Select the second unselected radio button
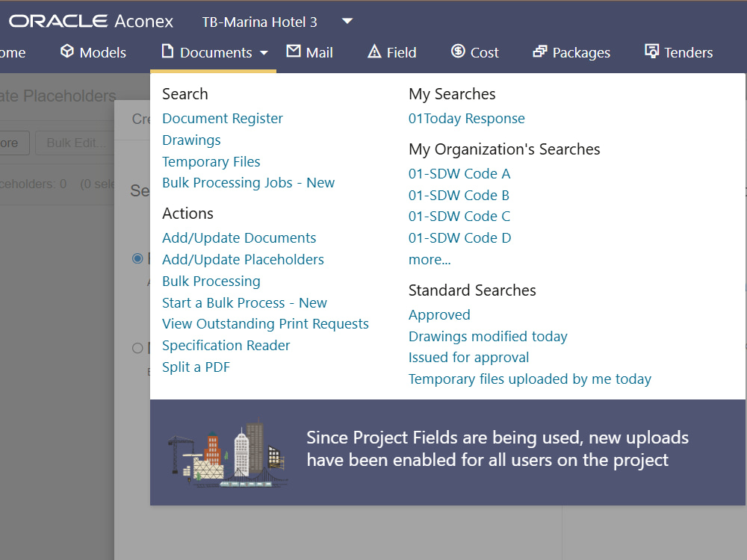This screenshot has width=747, height=560. click(137, 348)
